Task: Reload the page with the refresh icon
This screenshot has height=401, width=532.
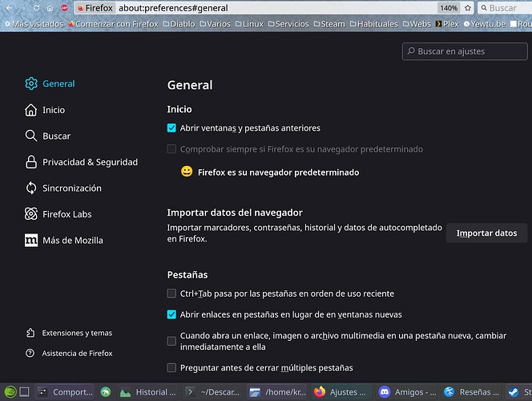Action: (36, 8)
